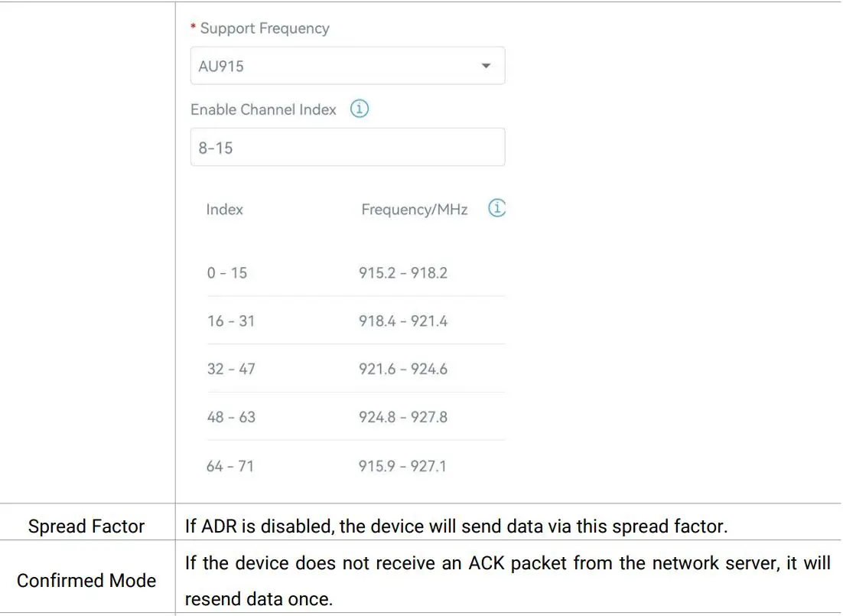Screen dimensions: 843x616
Task: Click the 915.2 - 918.2 frequency value
Action: pos(402,272)
